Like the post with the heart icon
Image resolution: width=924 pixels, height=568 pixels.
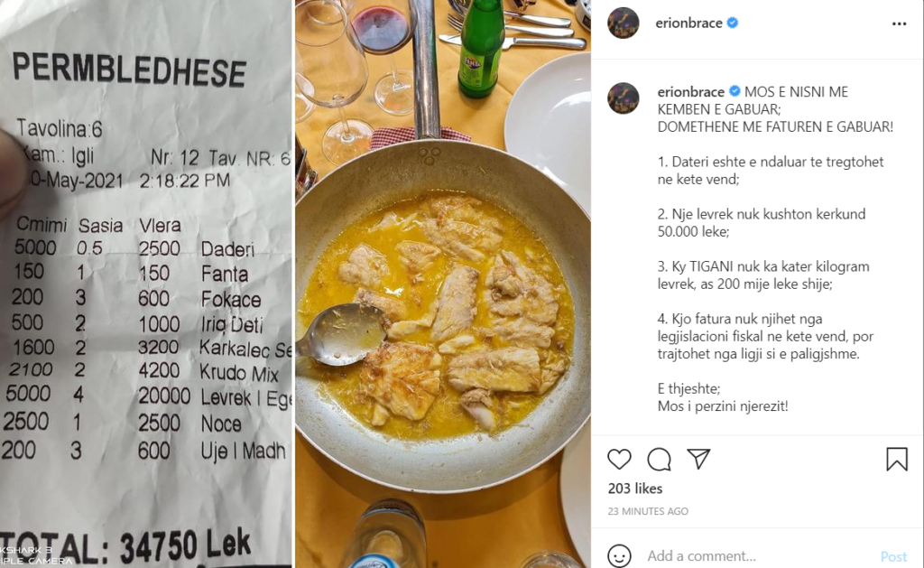(x=619, y=460)
